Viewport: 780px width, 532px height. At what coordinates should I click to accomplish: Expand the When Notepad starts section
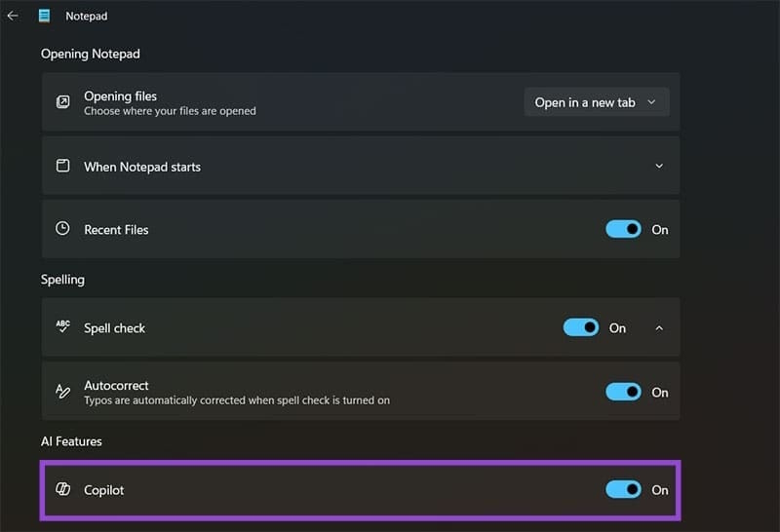659,166
